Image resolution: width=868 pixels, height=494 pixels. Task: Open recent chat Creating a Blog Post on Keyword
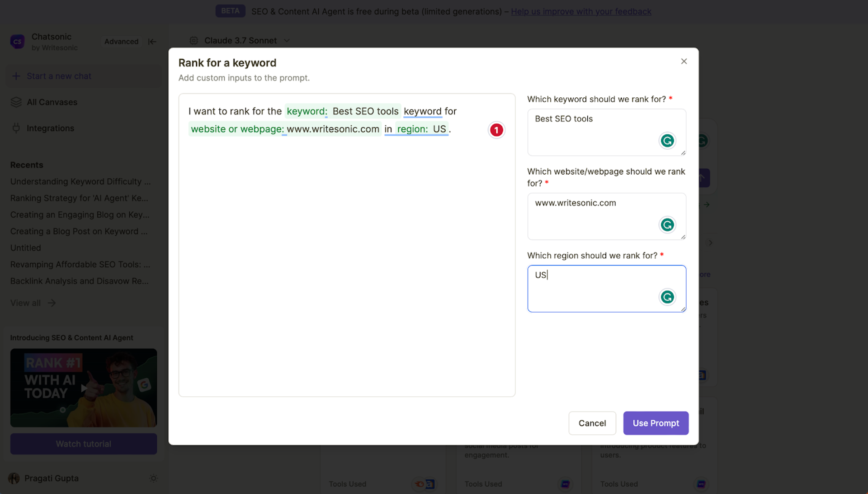click(79, 231)
